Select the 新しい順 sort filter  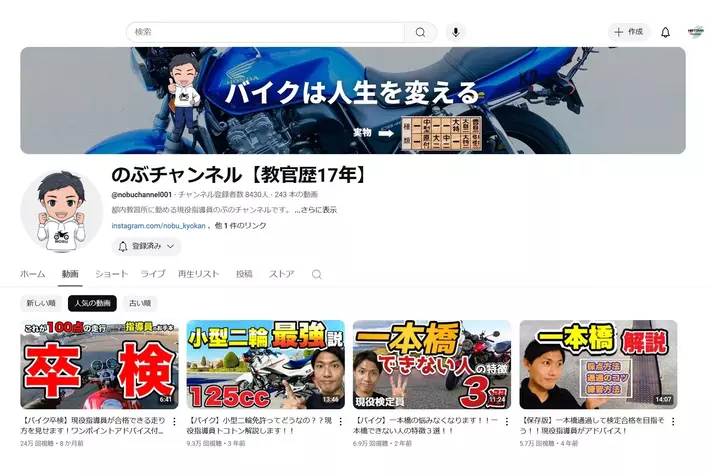(x=41, y=303)
